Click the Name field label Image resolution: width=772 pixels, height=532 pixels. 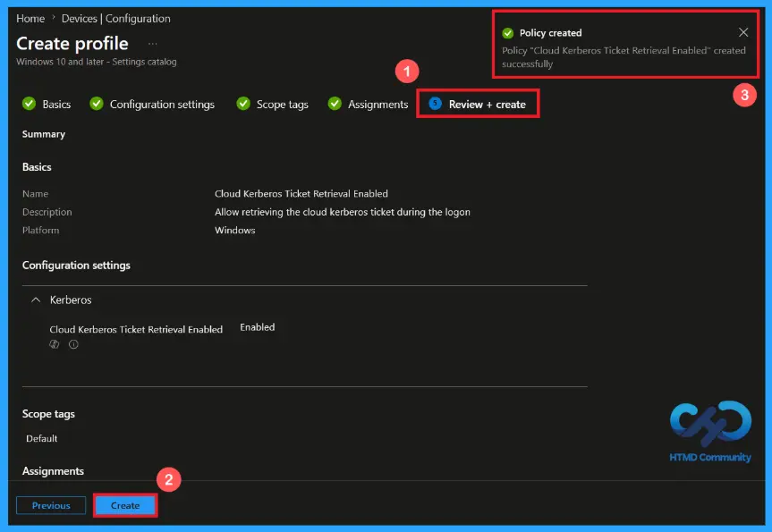[x=36, y=194]
